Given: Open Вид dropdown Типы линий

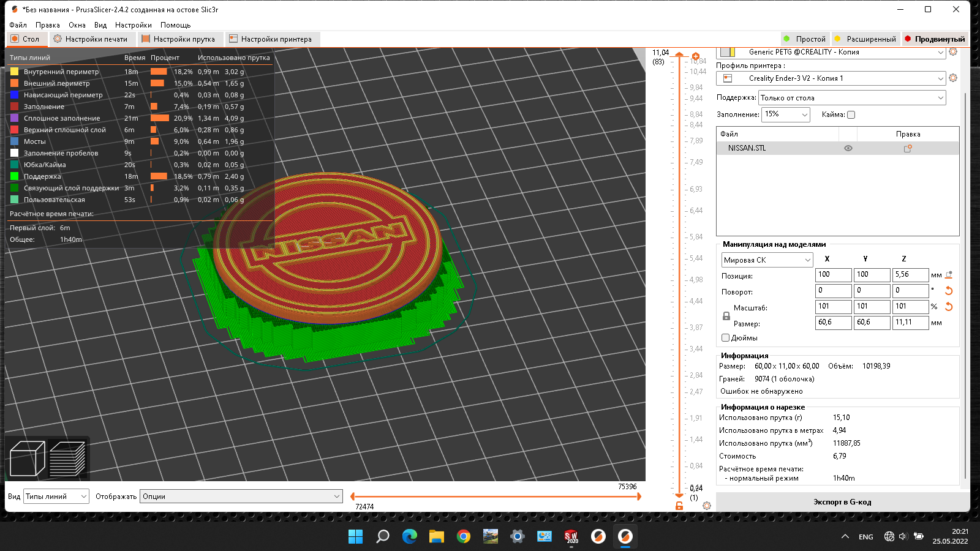Looking at the screenshot, I should click(56, 497).
